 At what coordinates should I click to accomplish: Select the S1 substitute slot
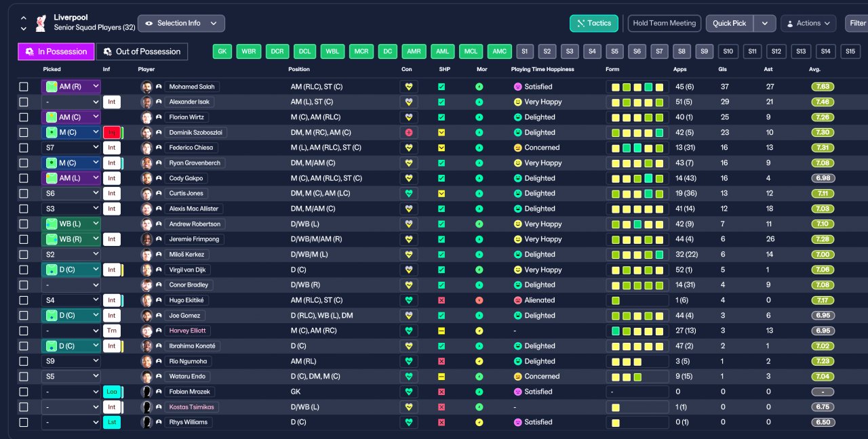[x=525, y=51]
